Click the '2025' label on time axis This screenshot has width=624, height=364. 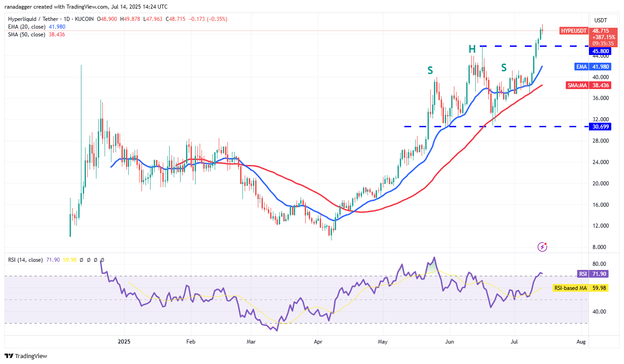pos(124,341)
